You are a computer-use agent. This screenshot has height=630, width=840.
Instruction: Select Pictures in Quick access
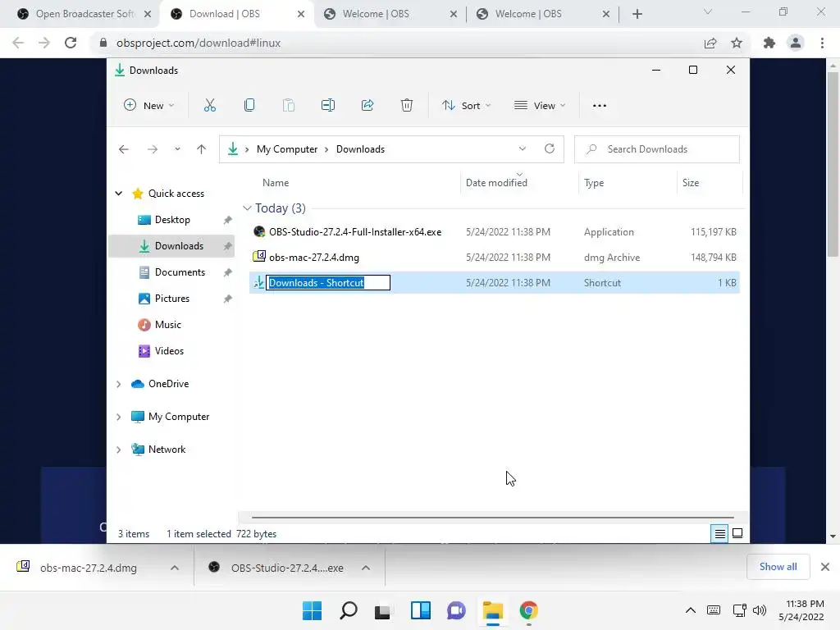coord(172,299)
